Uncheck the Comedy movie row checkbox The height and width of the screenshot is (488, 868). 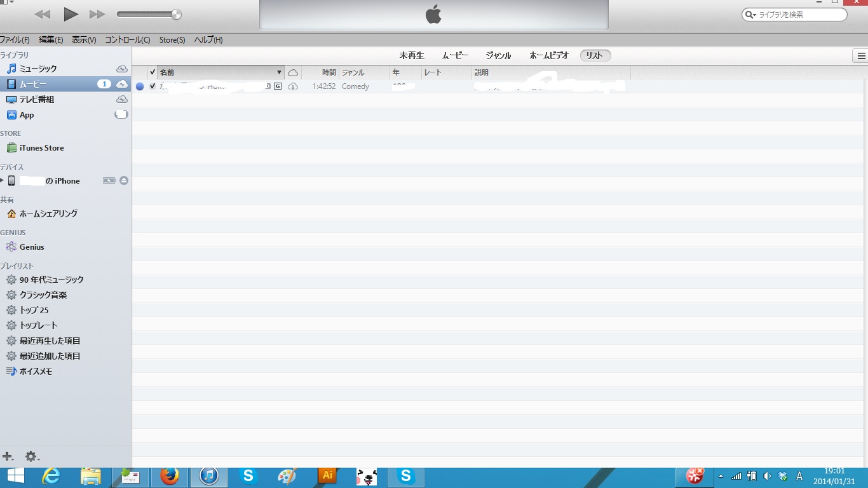tap(153, 86)
